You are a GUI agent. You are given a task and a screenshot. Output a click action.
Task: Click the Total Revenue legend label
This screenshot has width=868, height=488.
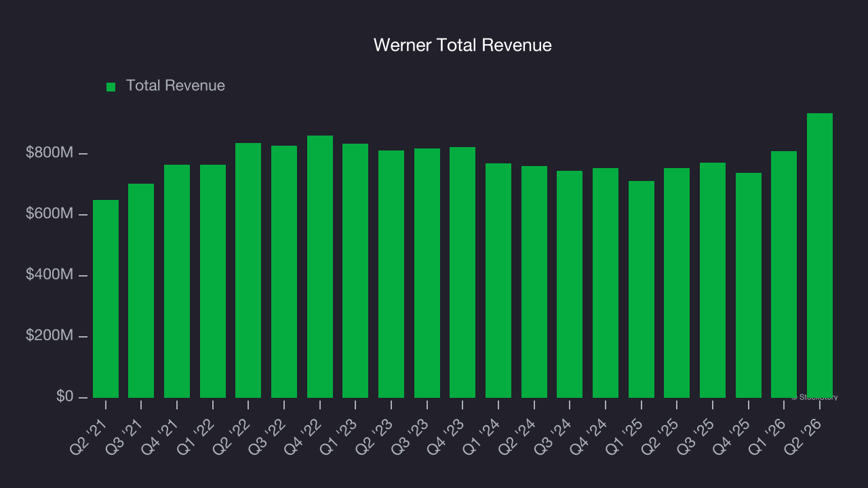(x=176, y=86)
